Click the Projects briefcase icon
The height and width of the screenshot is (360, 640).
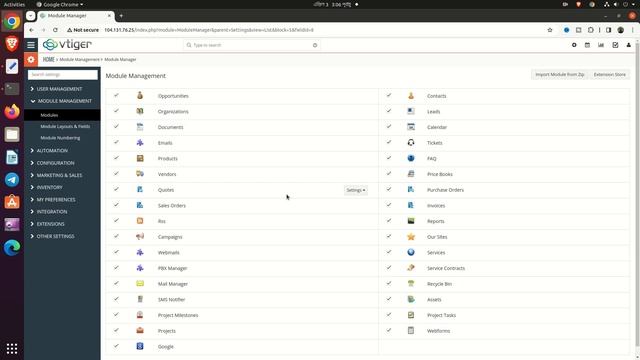pyautogui.click(x=140, y=331)
